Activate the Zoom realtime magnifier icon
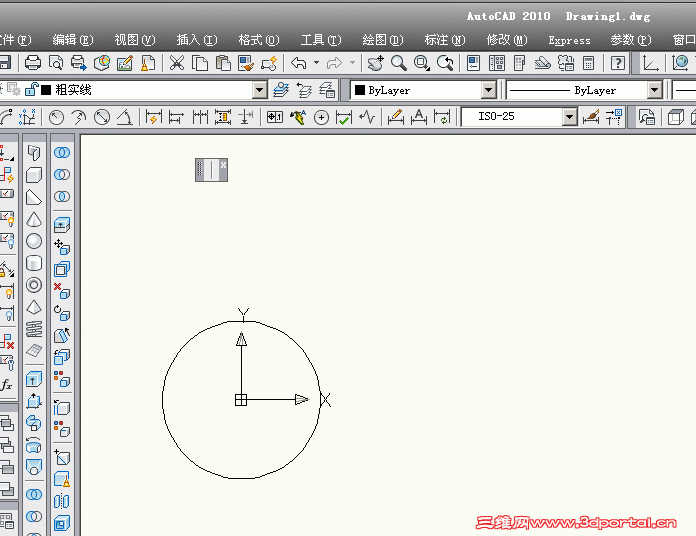 pyautogui.click(x=399, y=63)
